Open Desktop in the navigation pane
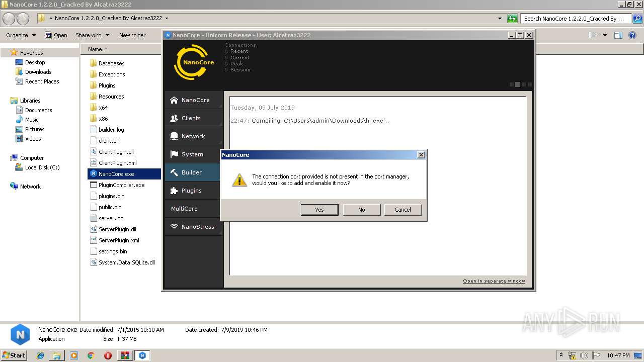The image size is (644, 362). click(x=30, y=62)
